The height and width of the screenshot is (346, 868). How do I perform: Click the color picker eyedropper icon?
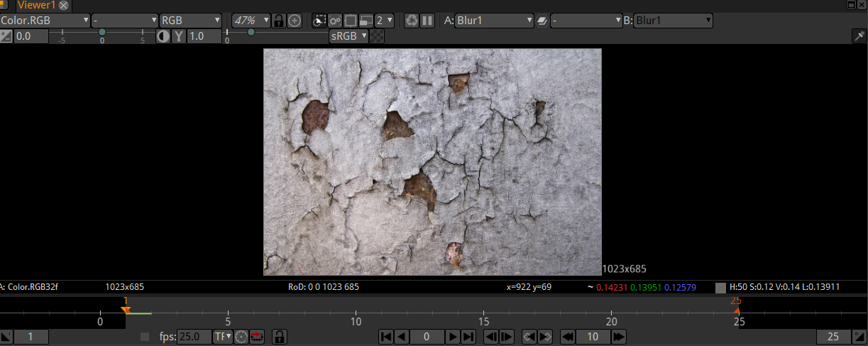[x=858, y=36]
